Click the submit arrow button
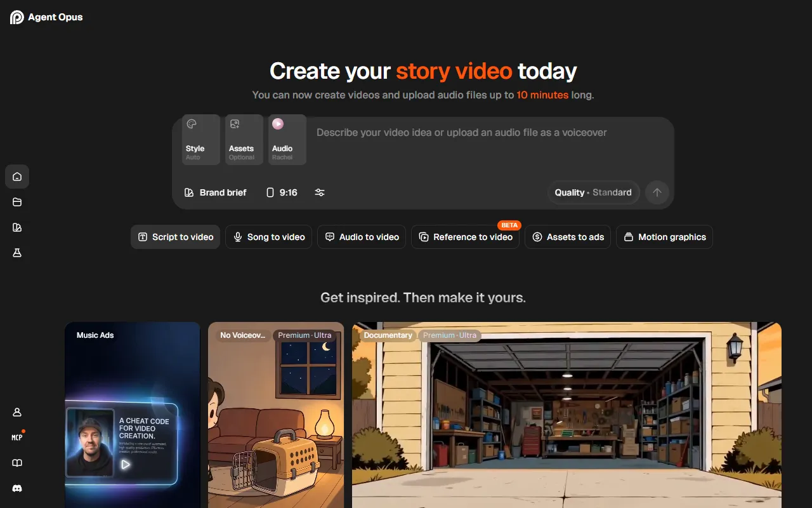The width and height of the screenshot is (812, 508). [657, 192]
